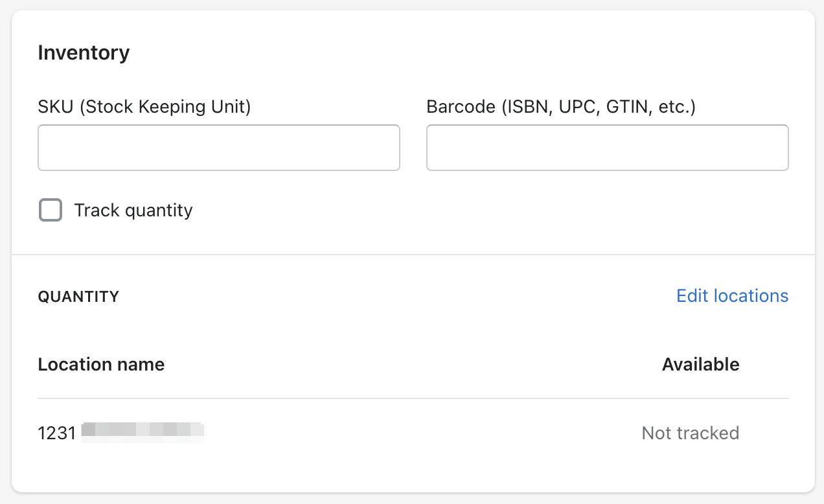Click the SKU (Stock Keeping Unit) input field
The height and width of the screenshot is (504, 824).
219,148
